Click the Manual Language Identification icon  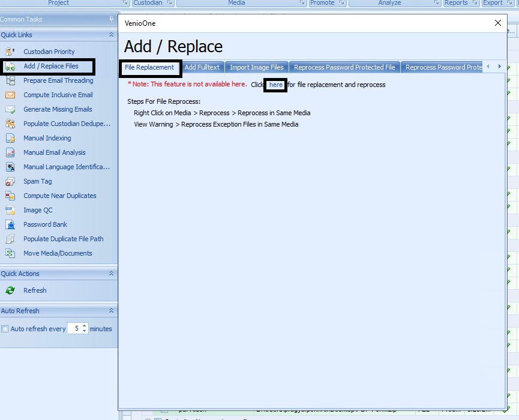10,167
